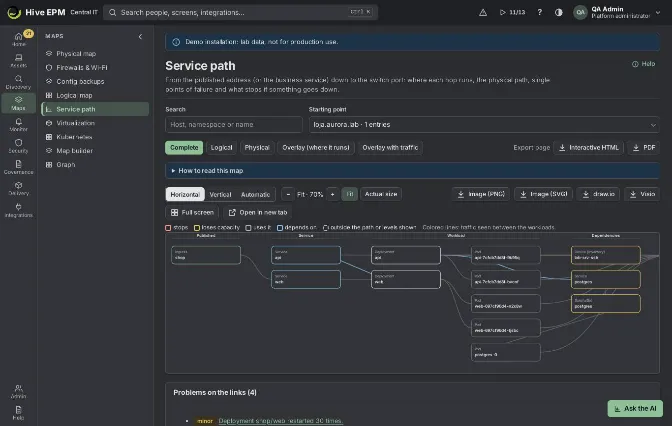Open the Security section icon
This screenshot has height=426, width=672.
coord(18,146)
